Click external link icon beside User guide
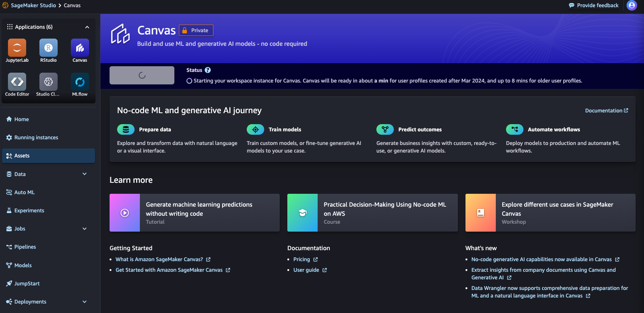The height and width of the screenshot is (313, 644). 324,270
